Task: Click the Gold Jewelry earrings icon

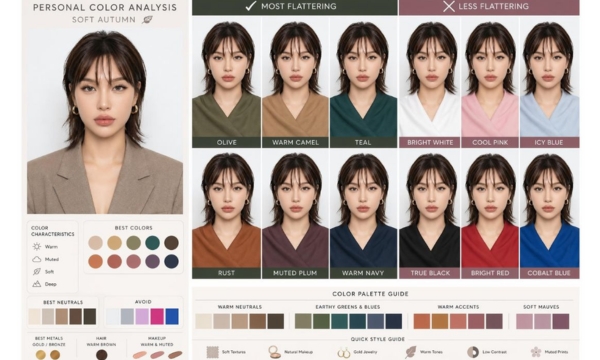Action: tap(344, 352)
